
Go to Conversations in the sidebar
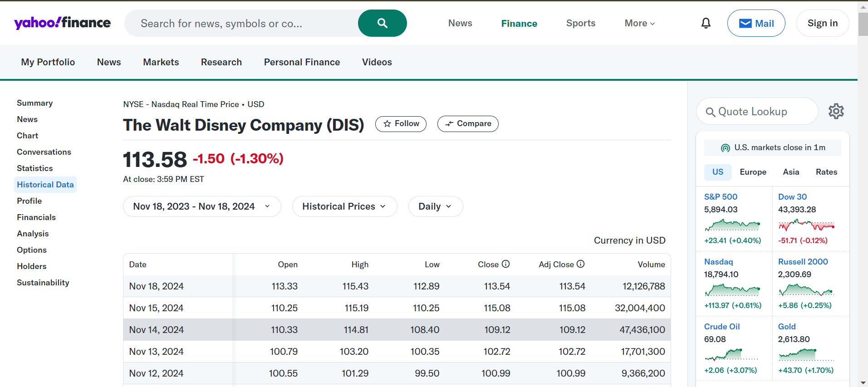click(44, 152)
